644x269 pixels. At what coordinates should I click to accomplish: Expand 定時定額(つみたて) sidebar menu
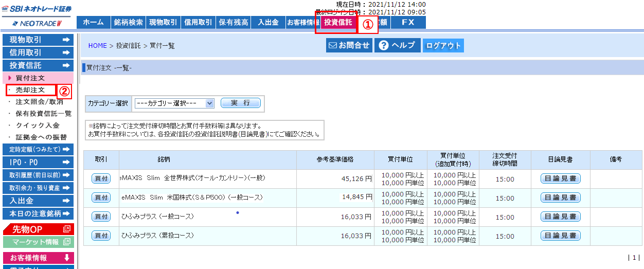coord(38,149)
